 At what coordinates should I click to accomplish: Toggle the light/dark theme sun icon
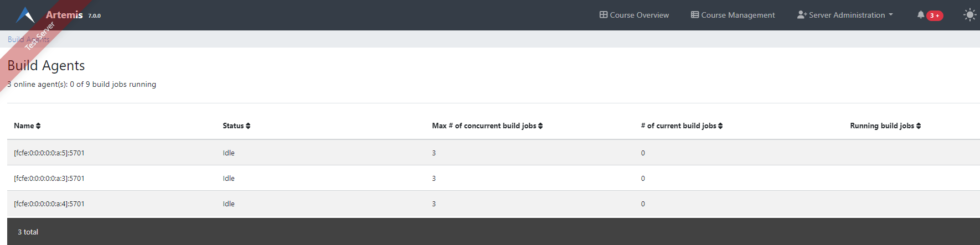point(969,15)
